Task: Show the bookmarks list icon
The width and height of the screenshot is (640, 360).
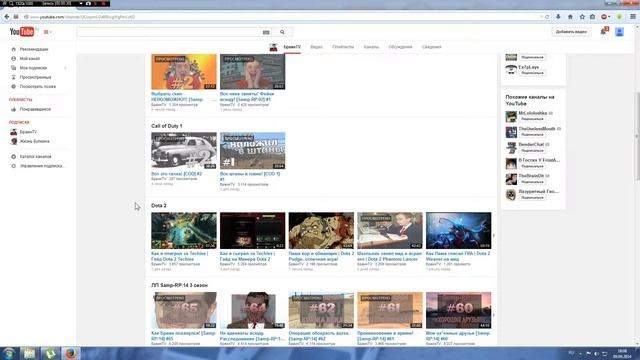Action: click(x=593, y=17)
